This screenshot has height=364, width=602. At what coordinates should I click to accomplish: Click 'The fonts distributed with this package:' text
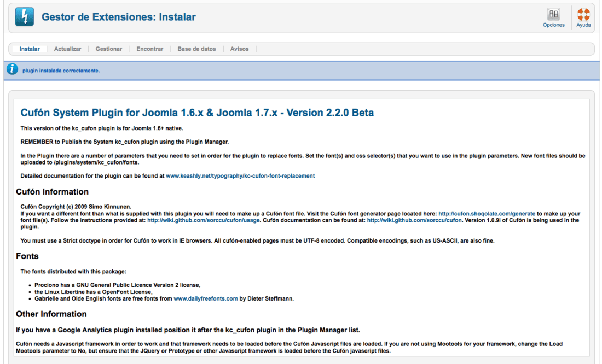coord(73,272)
